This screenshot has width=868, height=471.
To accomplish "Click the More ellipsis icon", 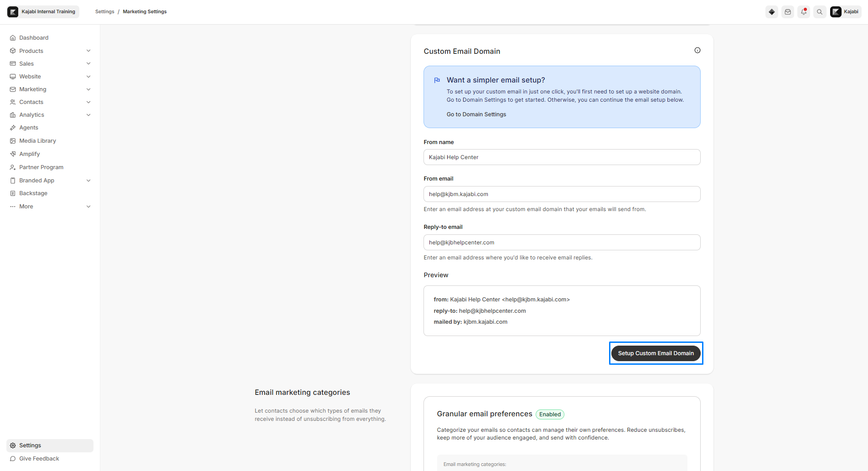I will pos(13,207).
